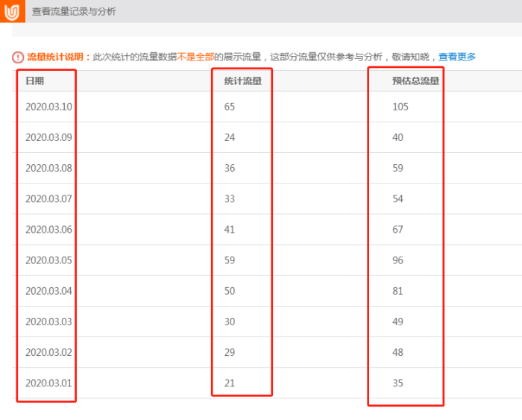The image size is (522, 420).
Task: Click the 预估总流量 column header
Action: [x=415, y=81]
